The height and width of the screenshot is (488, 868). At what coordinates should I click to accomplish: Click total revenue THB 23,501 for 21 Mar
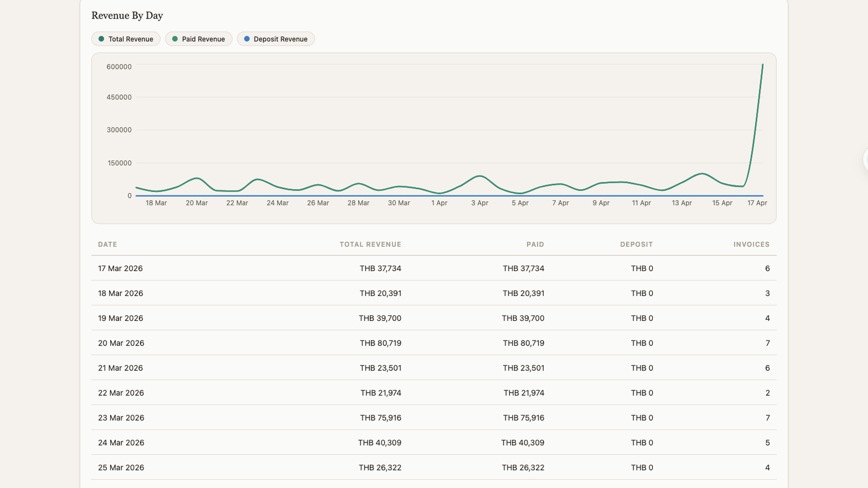coord(380,368)
